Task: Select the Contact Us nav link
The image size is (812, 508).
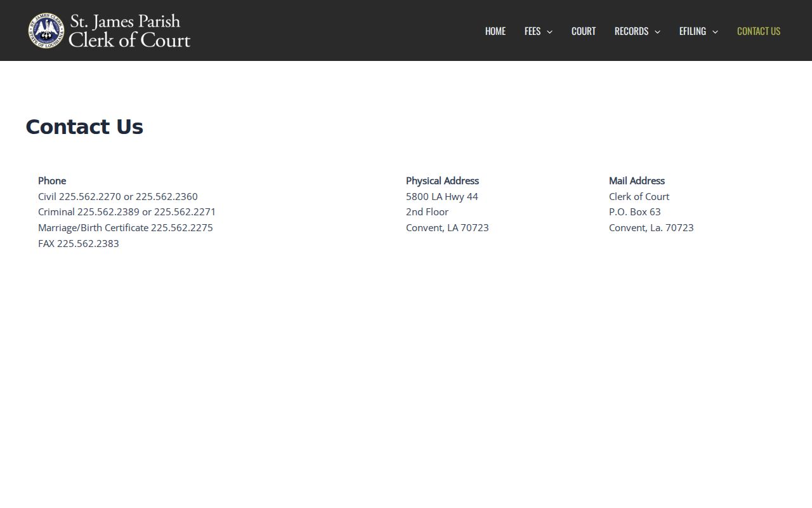Action: (759, 31)
